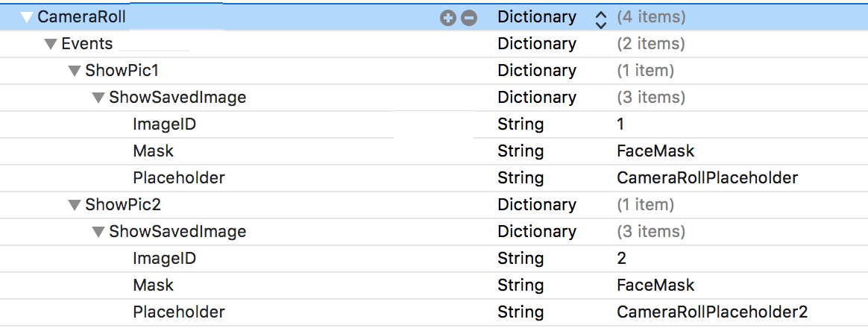Image resolution: width=868 pixels, height=328 pixels.
Task: Click the CameraRollPlaceholder value field
Action: 707,177
